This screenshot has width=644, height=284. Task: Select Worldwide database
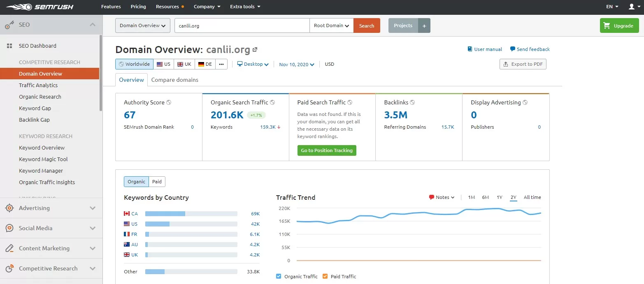[x=135, y=64]
